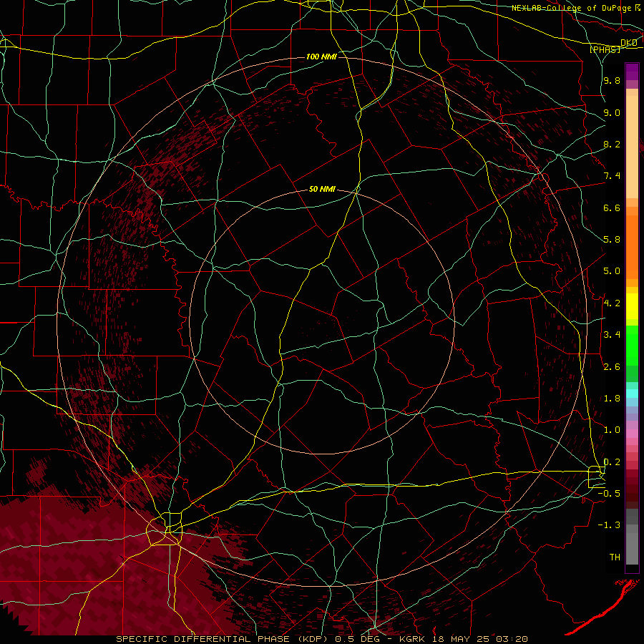This screenshot has height=644, width=644.
Task: Click the '[PHAS]' label above the color bar
Action: (x=605, y=49)
